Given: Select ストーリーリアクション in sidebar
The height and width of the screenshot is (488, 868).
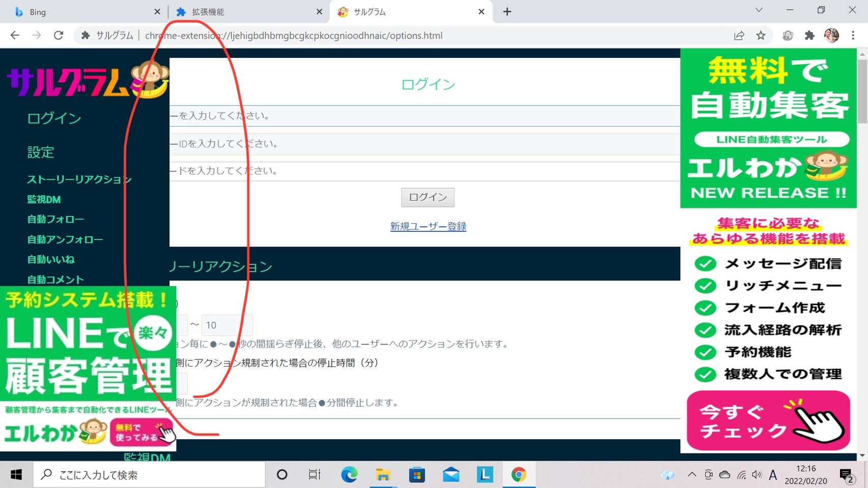Looking at the screenshot, I should point(79,179).
